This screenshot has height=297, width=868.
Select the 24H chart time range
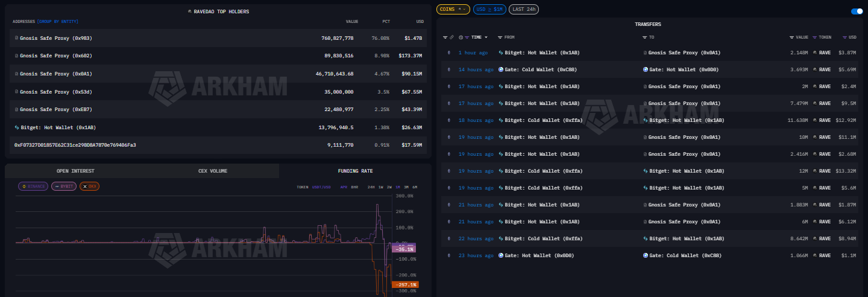[x=371, y=187]
